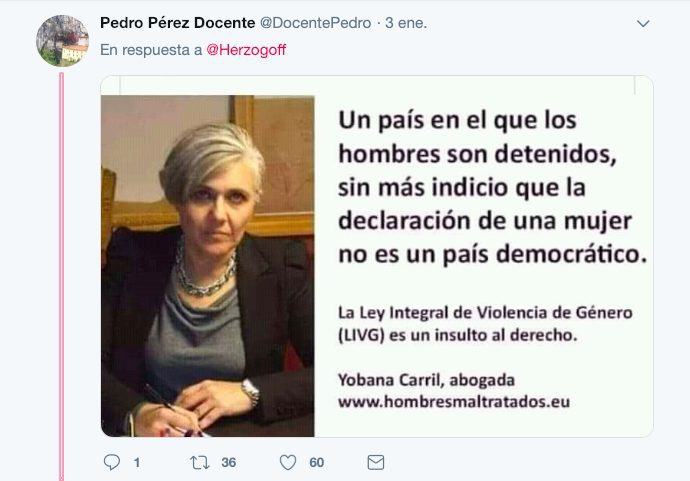Open Pedro Pérez Docente's profile avatar
690x481 pixels.
[62, 40]
